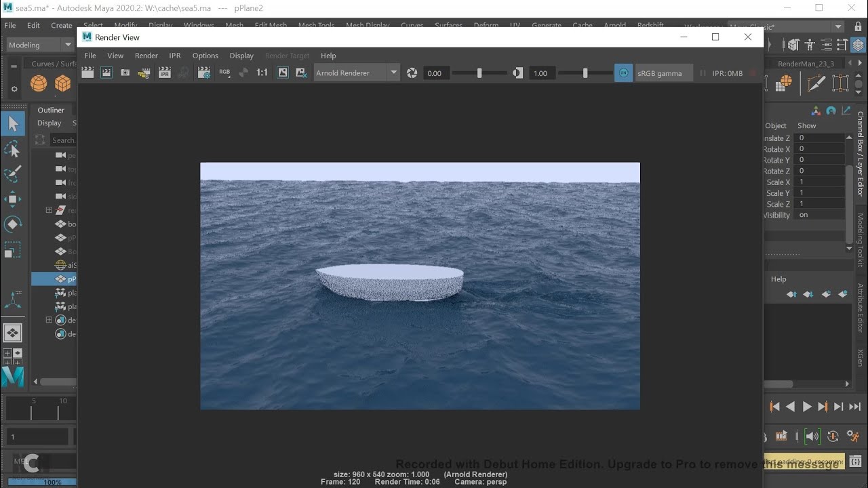The image size is (868, 488).
Task: Open the Options menu in Render View
Action: [x=205, y=56]
